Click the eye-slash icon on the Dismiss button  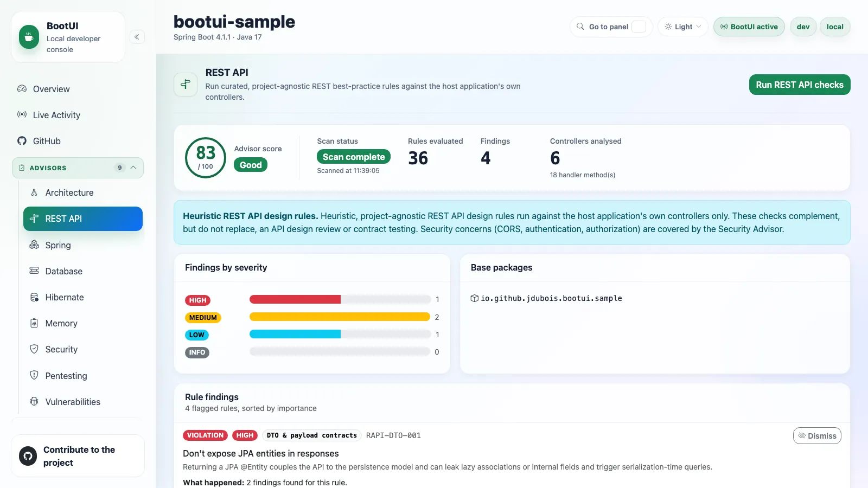coord(802,435)
